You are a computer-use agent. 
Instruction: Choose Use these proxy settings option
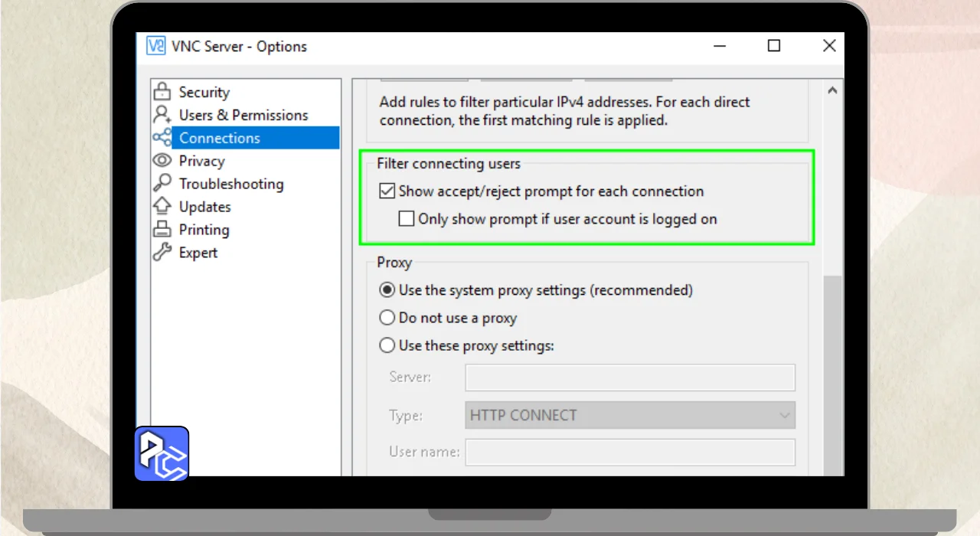click(x=387, y=345)
